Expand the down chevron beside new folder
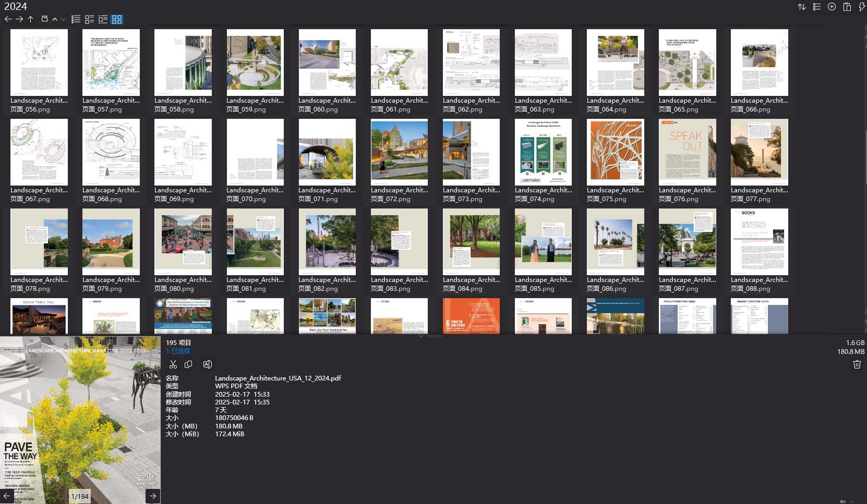 tap(63, 19)
